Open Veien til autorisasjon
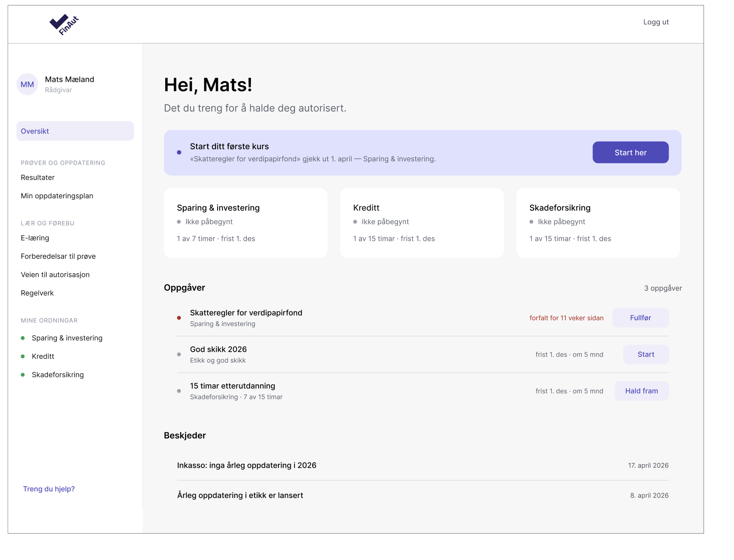The image size is (734, 560). 55,275
